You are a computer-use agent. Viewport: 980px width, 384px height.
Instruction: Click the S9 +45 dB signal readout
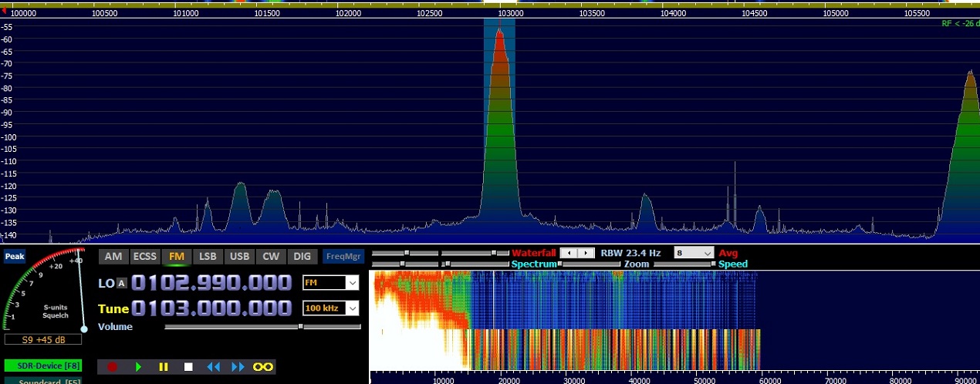tap(43, 340)
